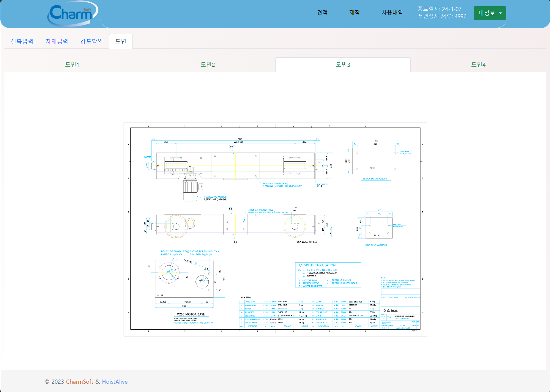Click the CharmSoft logo
Viewport: 550px width, 392px height.
pos(73,13)
